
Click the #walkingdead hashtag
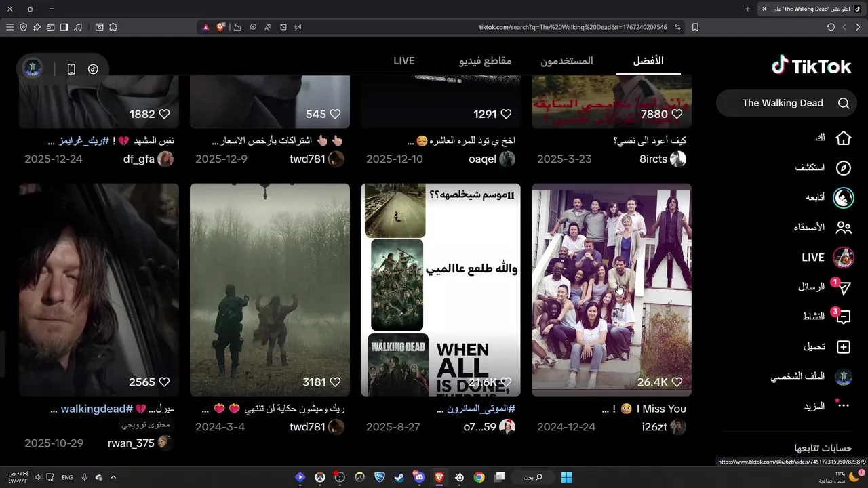coord(97,409)
